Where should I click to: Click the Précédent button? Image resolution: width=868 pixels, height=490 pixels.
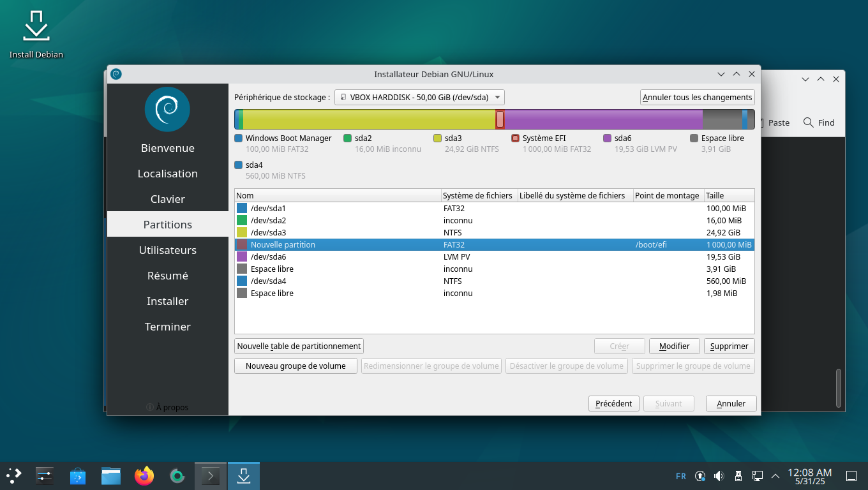tap(613, 403)
